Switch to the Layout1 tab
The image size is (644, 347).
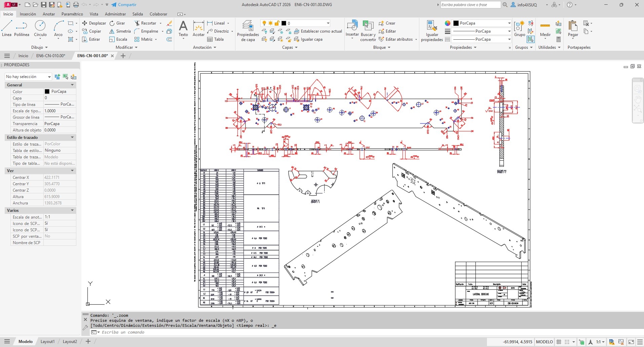coord(47,342)
